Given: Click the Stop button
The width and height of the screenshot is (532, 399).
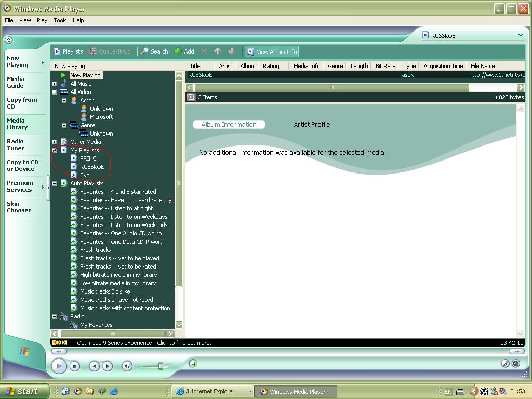Looking at the screenshot, I should point(75,366).
